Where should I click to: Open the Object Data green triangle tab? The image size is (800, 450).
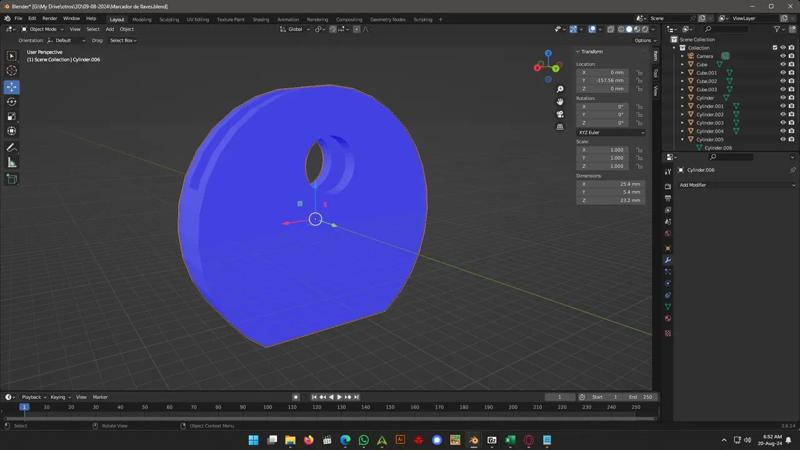(x=668, y=307)
